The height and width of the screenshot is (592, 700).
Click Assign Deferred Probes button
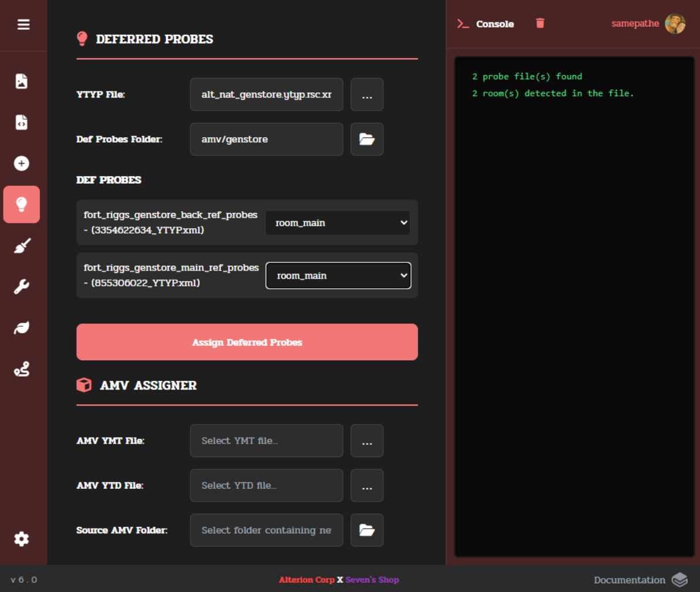pos(247,342)
